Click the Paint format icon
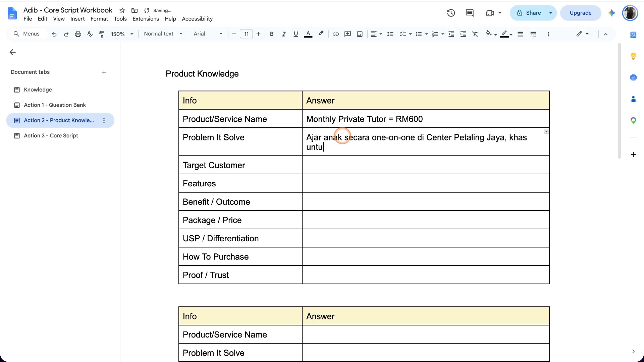Viewport: 644px width, 362px height. pos(101,34)
